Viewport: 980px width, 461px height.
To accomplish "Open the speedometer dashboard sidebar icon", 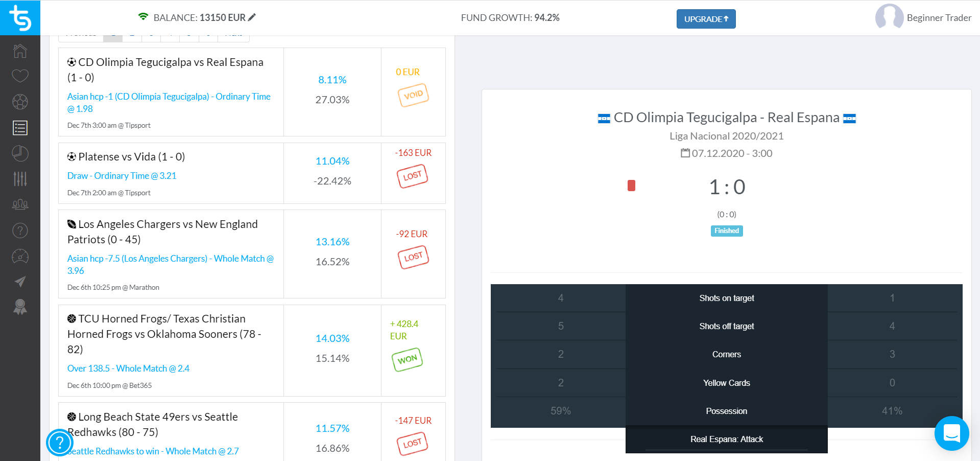I will click(x=20, y=256).
